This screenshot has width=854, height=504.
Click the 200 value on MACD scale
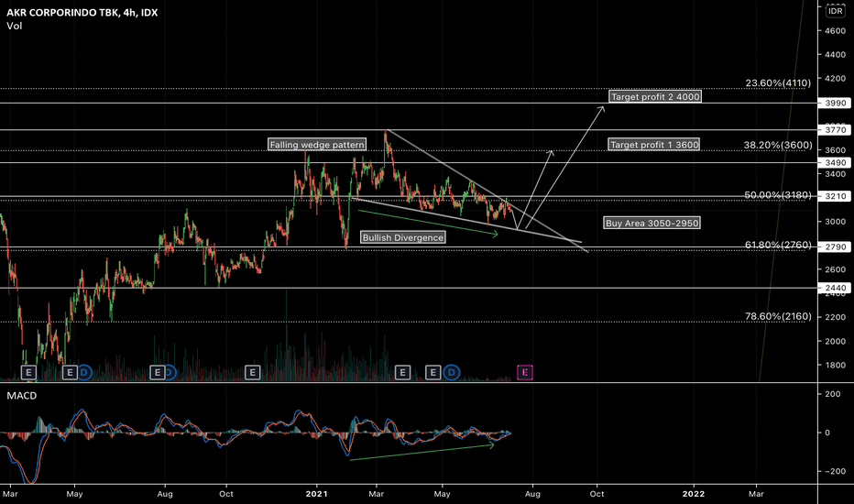[x=832, y=393]
